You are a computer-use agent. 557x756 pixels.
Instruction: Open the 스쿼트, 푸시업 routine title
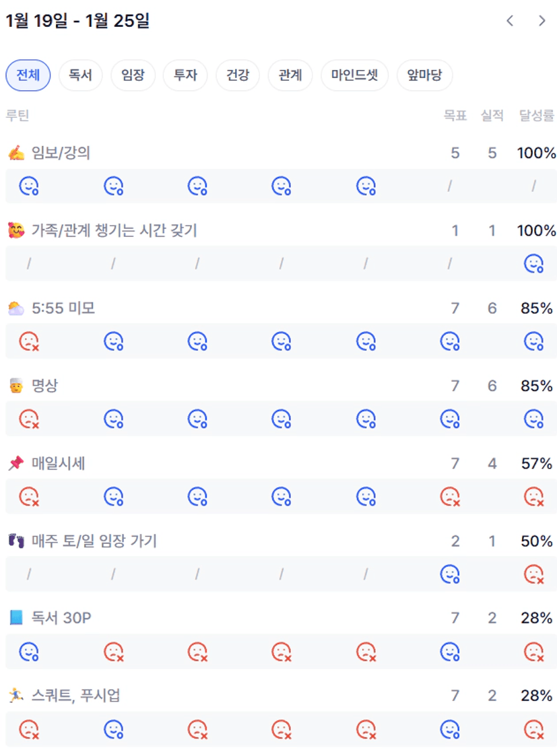click(76, 695)
